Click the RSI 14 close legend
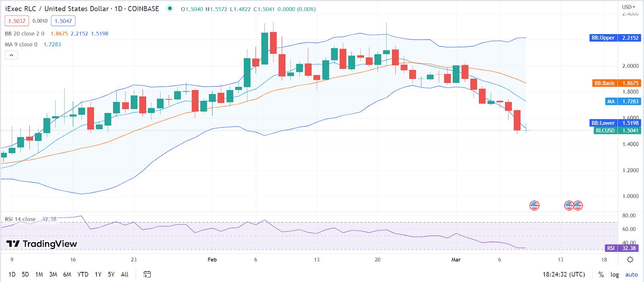 click(x=20, y=219)
